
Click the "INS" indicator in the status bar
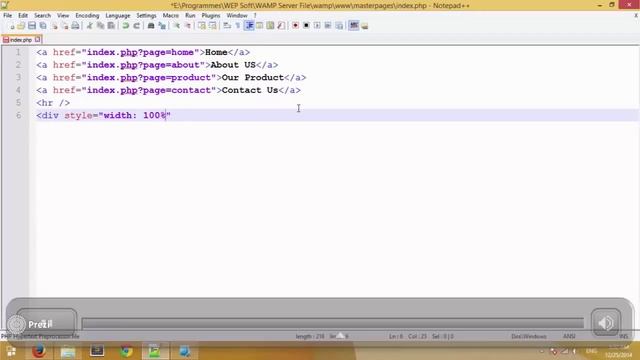tap(623, 336)
